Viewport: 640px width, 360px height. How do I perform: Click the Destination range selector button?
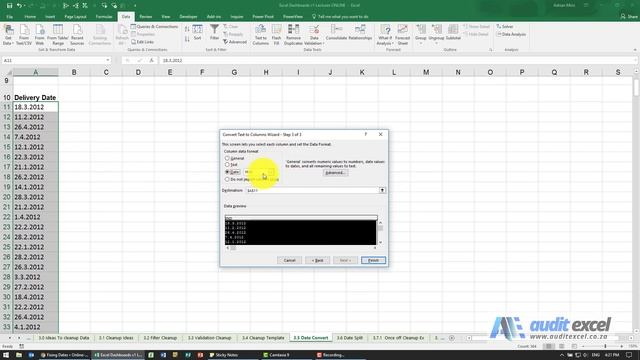(x=382, y=190)
